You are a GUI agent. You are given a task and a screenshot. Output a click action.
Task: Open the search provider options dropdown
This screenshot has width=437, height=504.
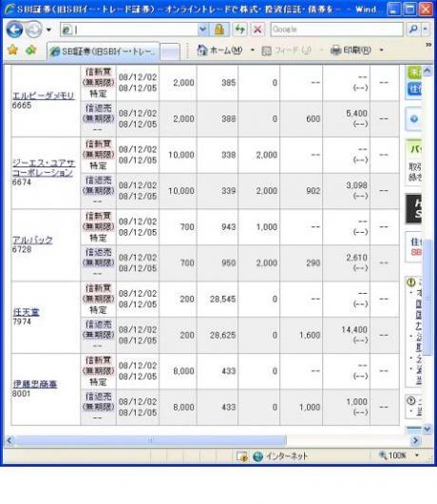coord(425,29)
